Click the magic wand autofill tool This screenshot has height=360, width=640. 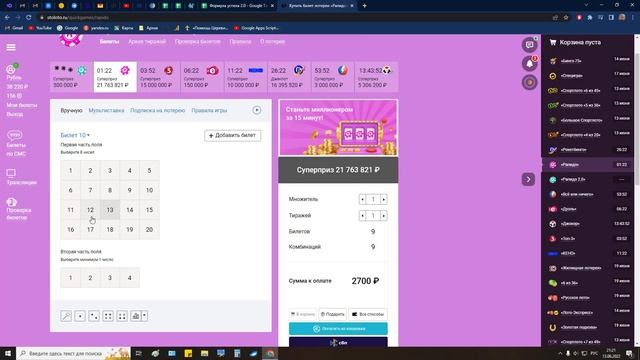[66, 316]
